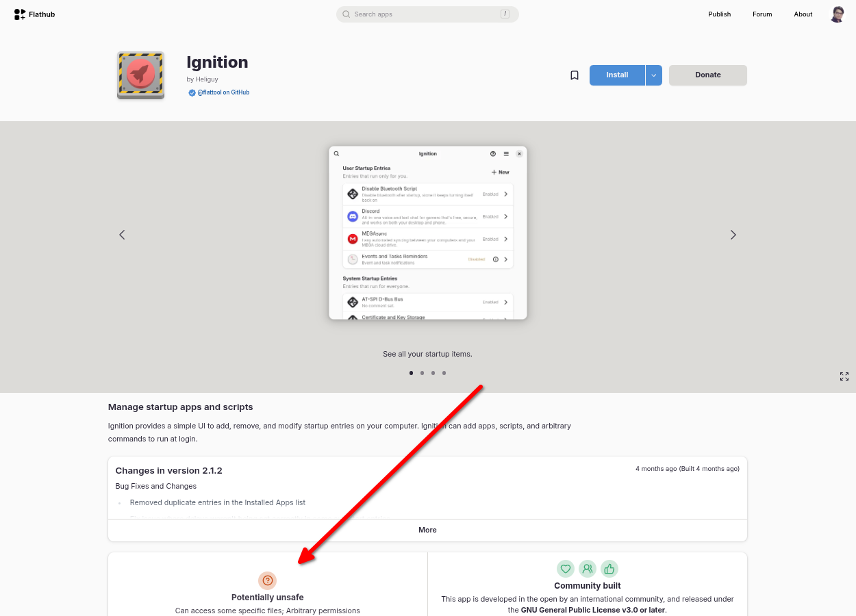
Task: Open the screenshot in fullscreen view
Action: pos(844,376)
